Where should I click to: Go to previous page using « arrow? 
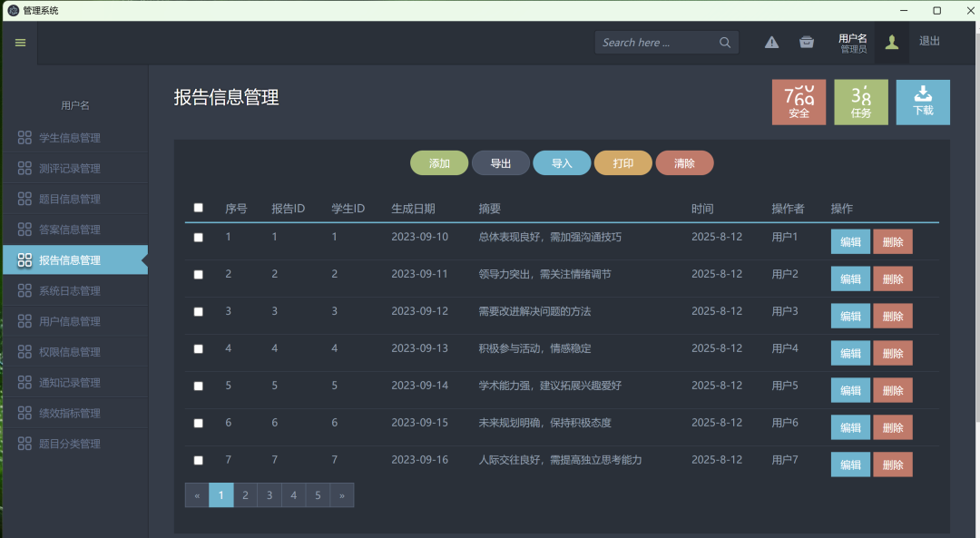coord(197,495)
